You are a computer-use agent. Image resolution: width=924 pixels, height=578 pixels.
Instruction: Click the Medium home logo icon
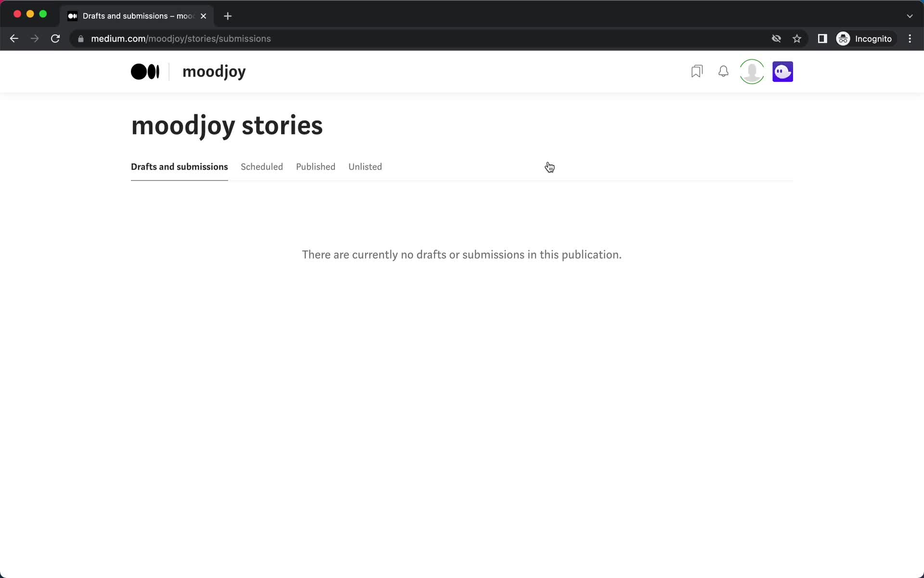[x=144, y=71]
